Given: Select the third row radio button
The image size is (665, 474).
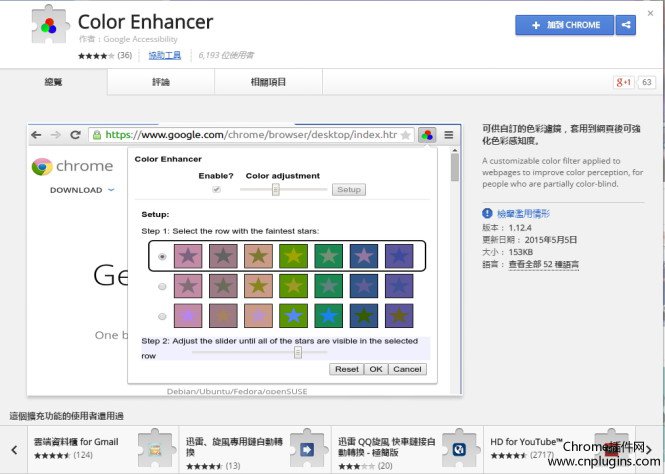Looking at the screenshot, I should pos(162,316).
